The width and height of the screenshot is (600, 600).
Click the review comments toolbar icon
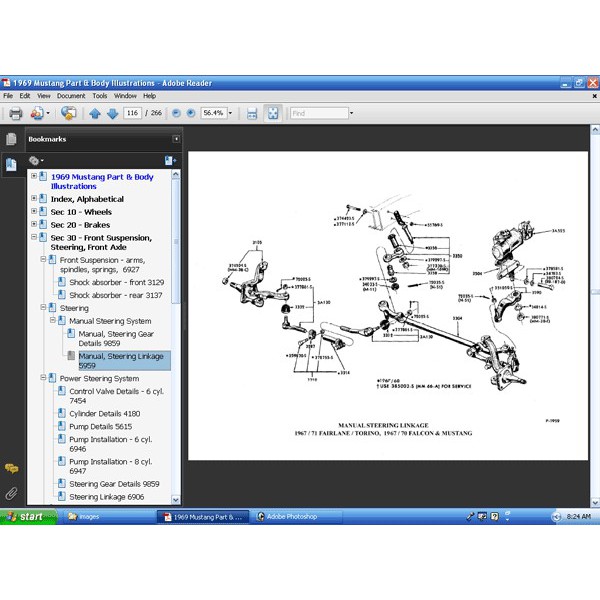(x=68, y=113)
